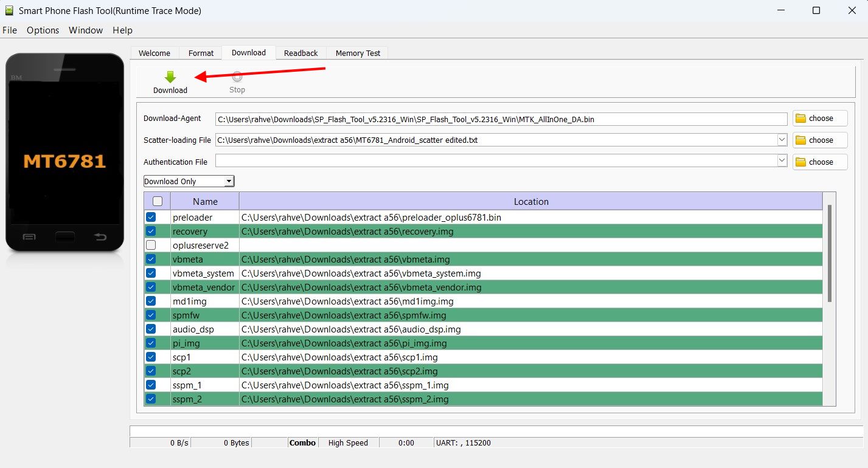Choose an Authentication file via folder button

tap(820, 162)
